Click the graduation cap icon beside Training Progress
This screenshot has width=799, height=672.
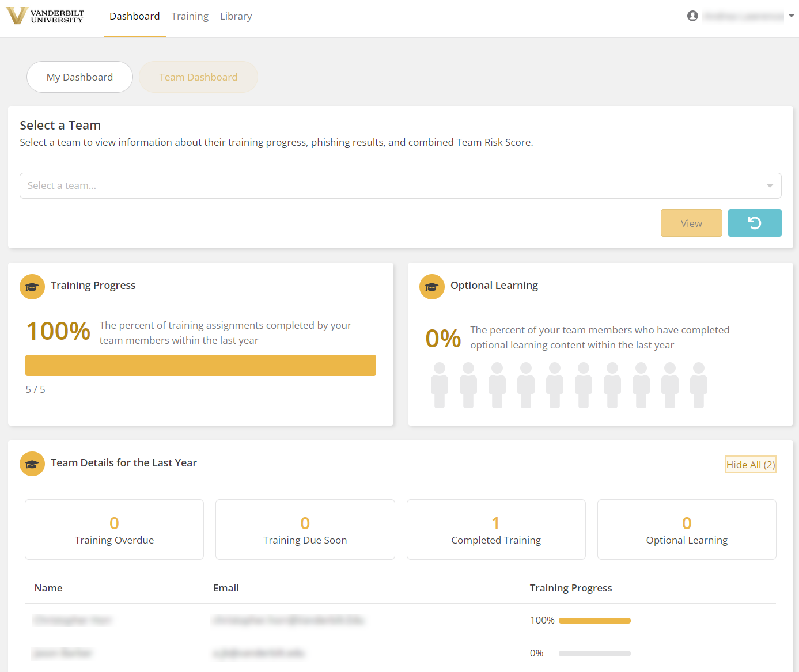tap(32, 286)
